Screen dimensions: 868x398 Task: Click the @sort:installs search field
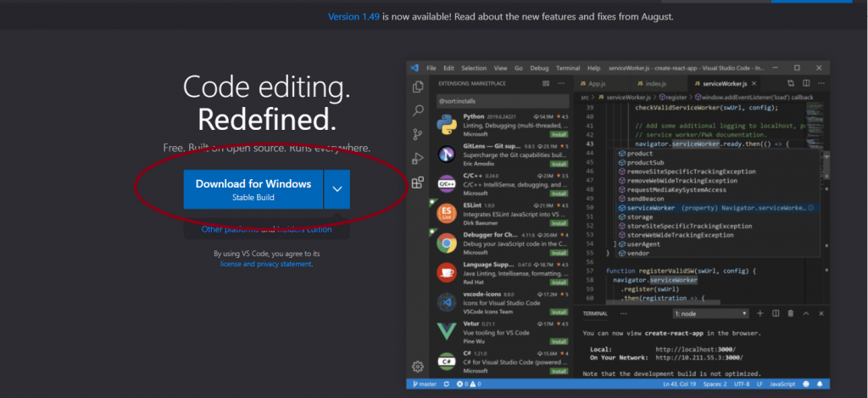[x=502, y=102]
